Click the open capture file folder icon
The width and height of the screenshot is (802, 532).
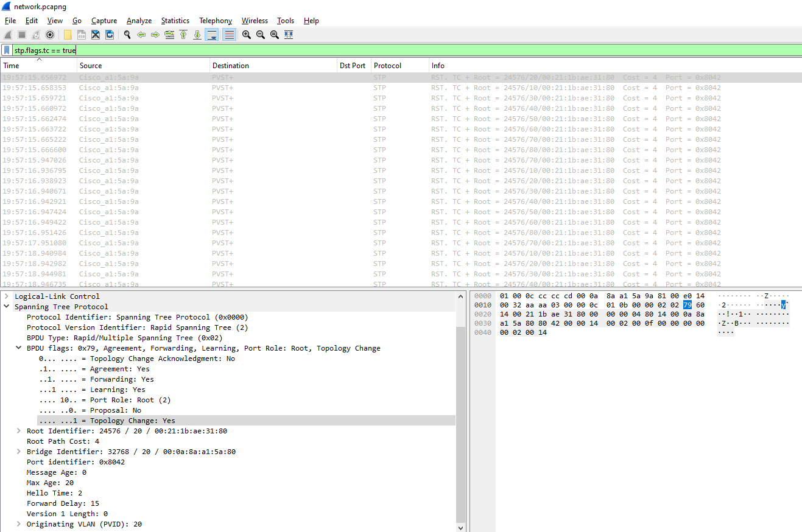click(68, 35)
